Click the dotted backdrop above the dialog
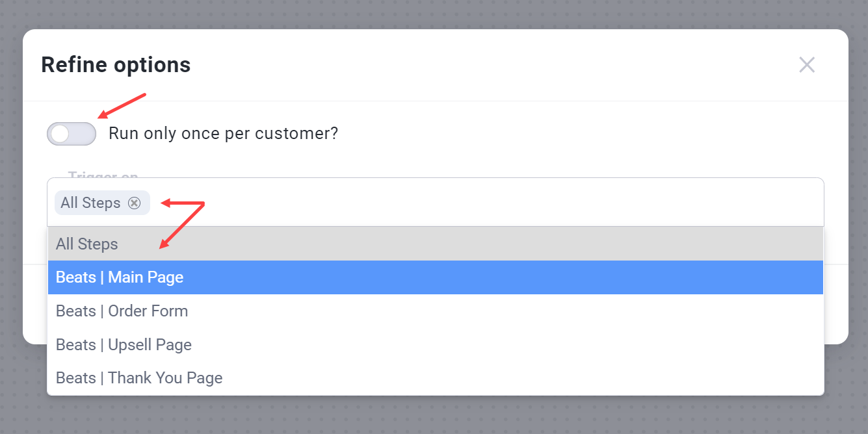 pyautogui.click(x=434, y=13)
